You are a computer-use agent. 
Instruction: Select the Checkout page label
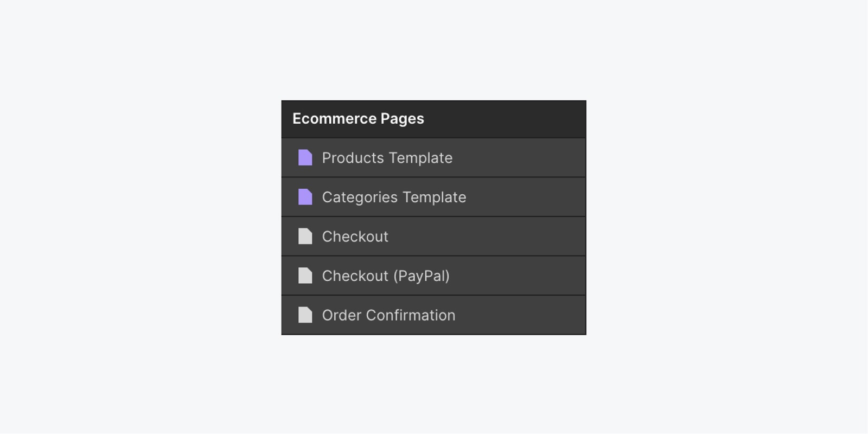coord(355,237)
